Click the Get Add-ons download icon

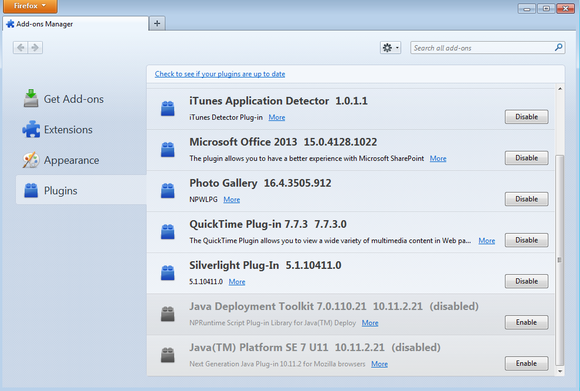pyautogui.click(x=31, y=98)
